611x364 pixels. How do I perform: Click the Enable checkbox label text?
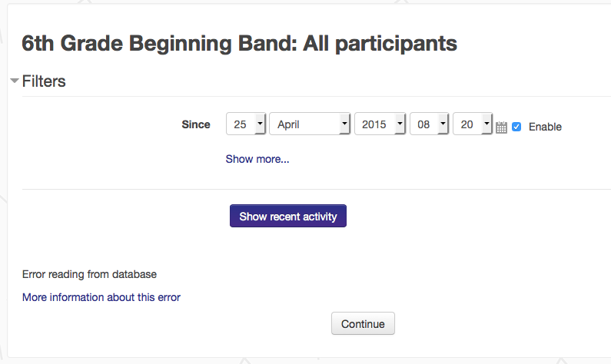pyautogui.click(x=545, y=127)
